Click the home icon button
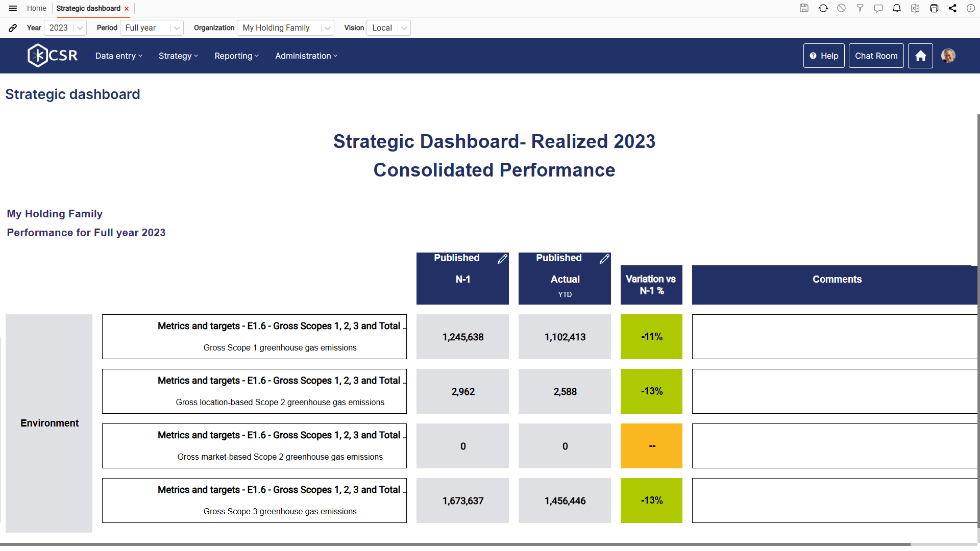Viewport: 980px width, 551px height. click(x=920, y=56)
